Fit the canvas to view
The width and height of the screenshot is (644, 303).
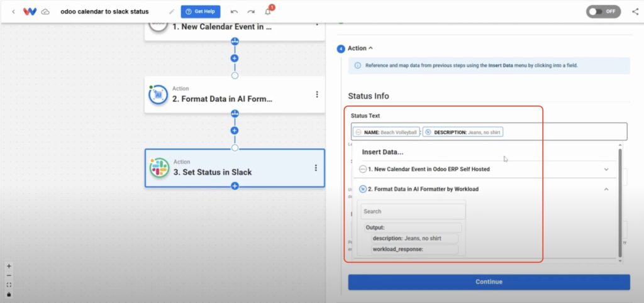pos(9,285)
